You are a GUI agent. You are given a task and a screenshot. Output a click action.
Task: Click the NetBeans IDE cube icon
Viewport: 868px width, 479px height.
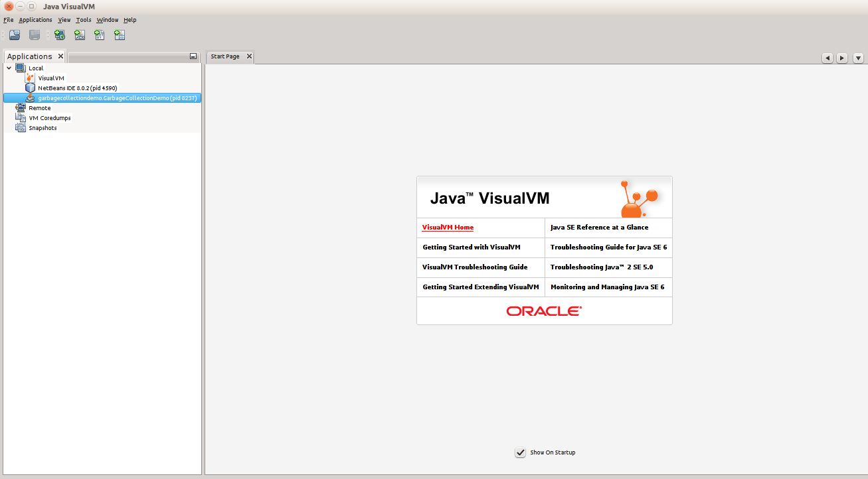pyautogui.click(x=30, y=88)
